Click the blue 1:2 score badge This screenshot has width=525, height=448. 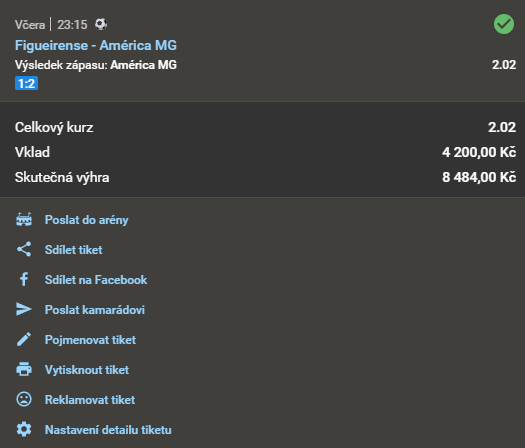[26, 83]
